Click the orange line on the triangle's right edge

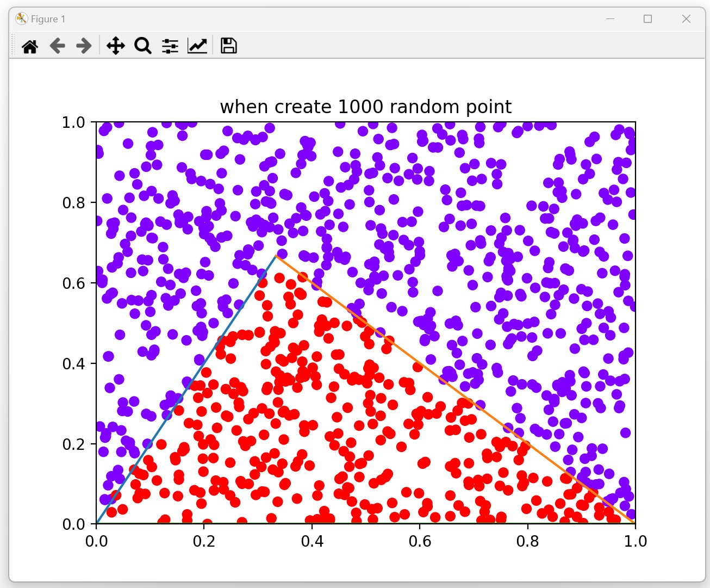[456, 389]
